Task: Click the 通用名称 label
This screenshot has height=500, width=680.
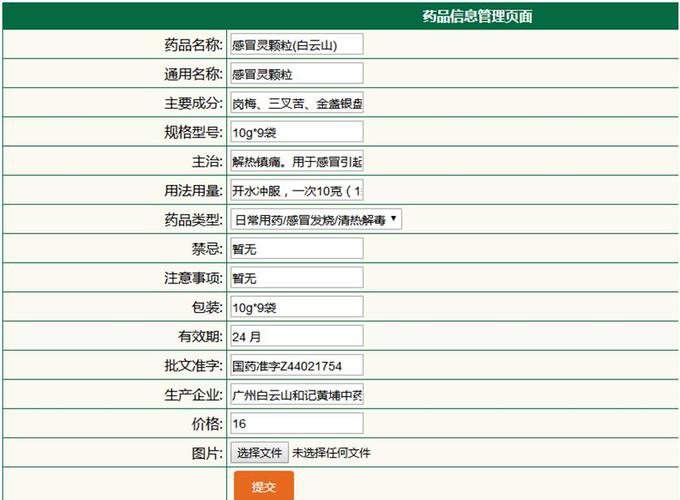Action: pyautogui.click(x=193, y=74)
